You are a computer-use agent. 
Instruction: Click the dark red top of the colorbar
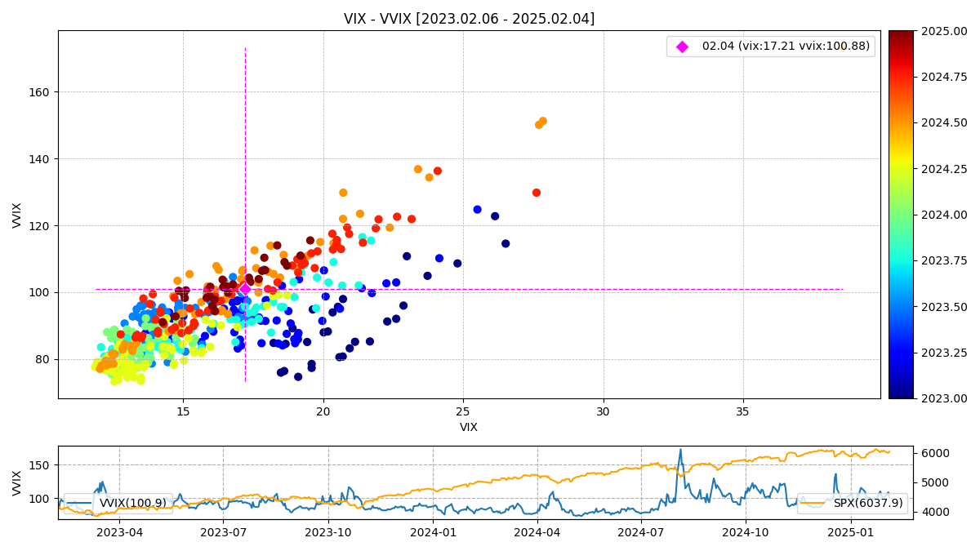(x=901, y=36)
